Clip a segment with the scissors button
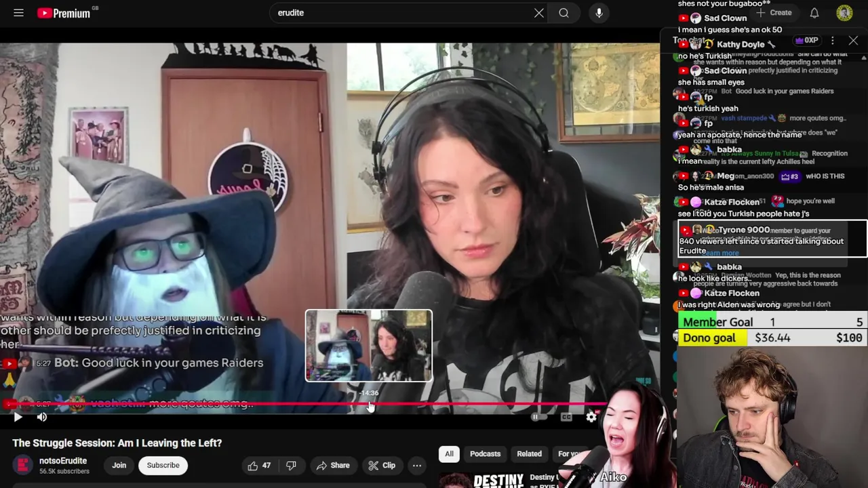 382,465
